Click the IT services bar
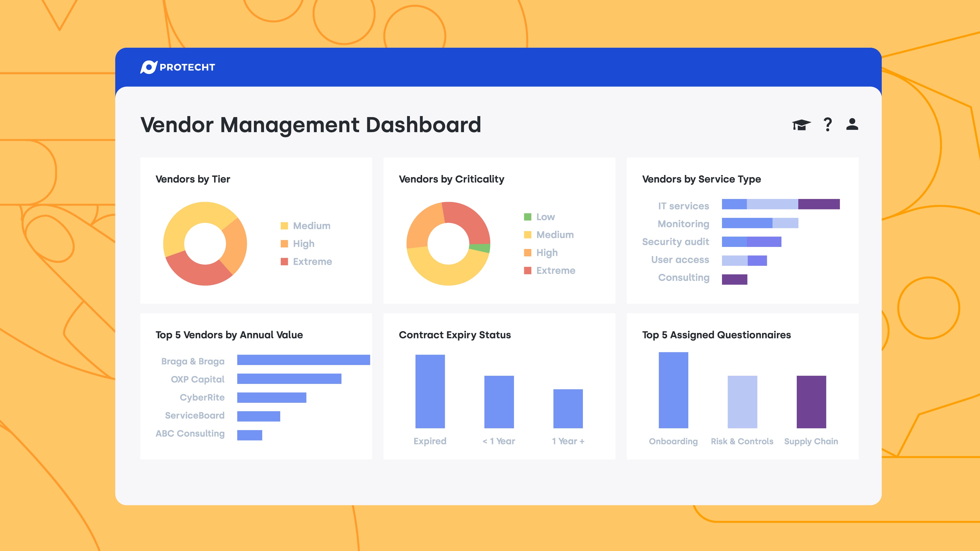980x551 pixels. [781, 204]
